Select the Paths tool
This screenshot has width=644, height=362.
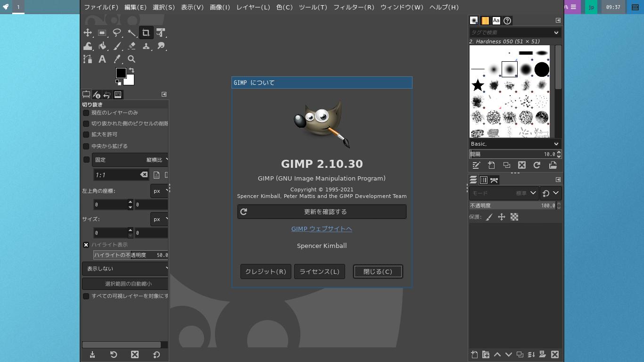tap(88, 59)
